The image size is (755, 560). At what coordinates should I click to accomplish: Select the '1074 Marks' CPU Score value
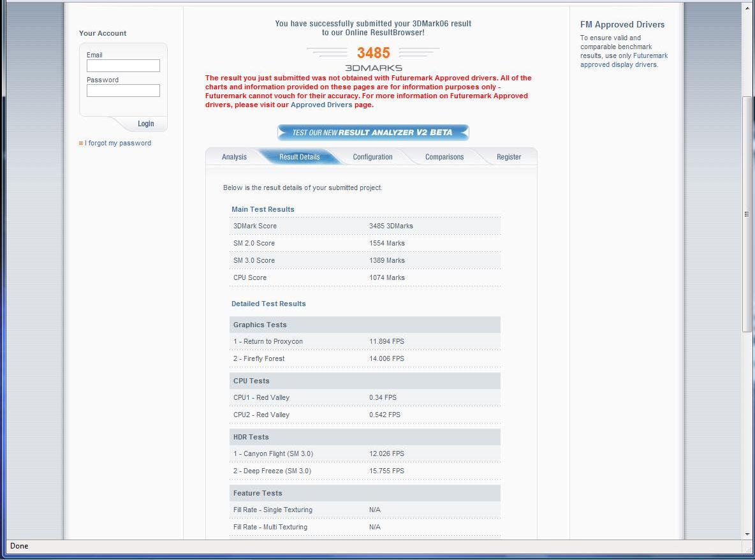pos(386,278)
